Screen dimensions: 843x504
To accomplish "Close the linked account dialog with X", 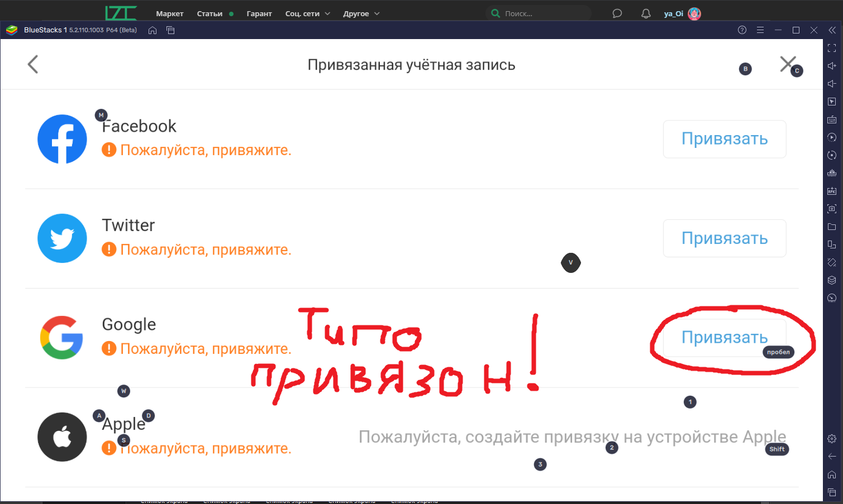I will pyautogui.click(x=788, y=64).
